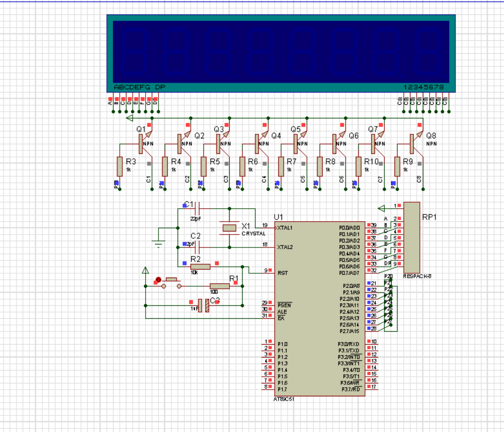504x432 pixels.
Task: Pick the C1 22pF capacitor
Action: (x=197, y=208)
